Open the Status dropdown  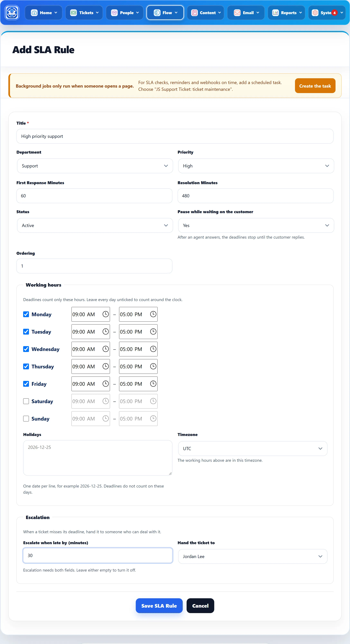tap(95, 225)
